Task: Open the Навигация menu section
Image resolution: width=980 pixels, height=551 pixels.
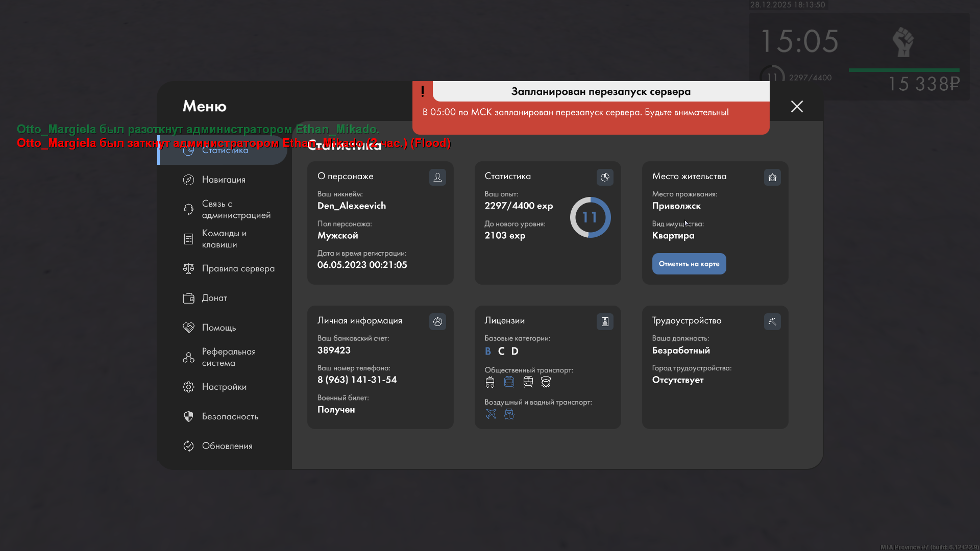Action: pos(224,180)
